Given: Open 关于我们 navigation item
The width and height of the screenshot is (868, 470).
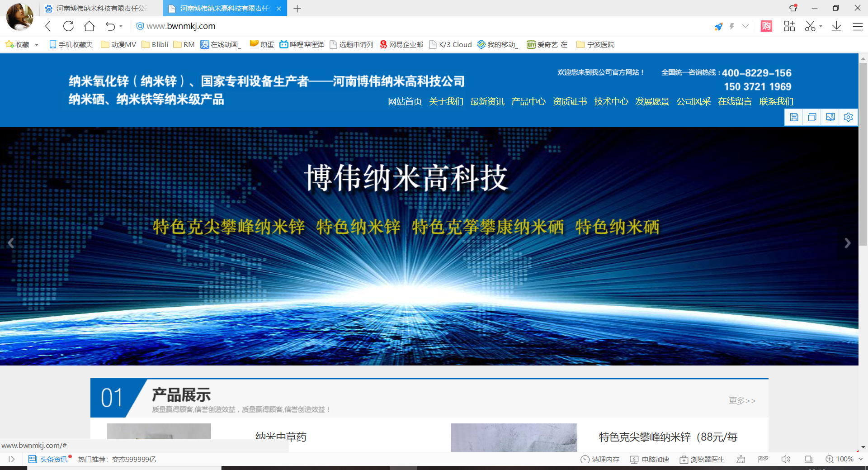Looking at the screenshot, I should click(x=446, y=101).
